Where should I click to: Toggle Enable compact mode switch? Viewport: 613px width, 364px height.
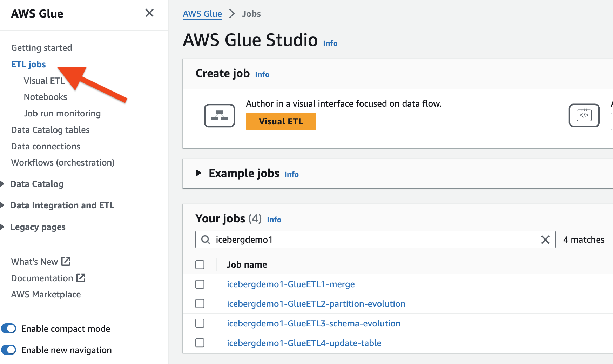(x=9, y=329)
